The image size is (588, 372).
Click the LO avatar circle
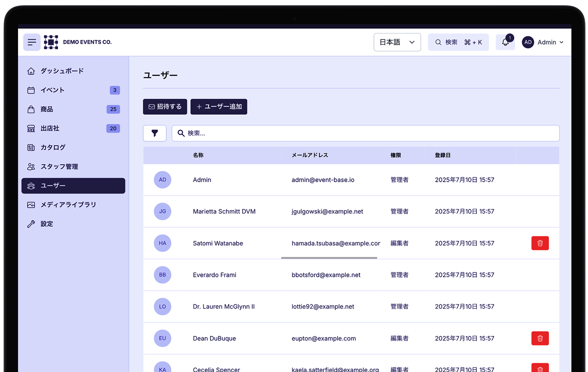(163, 307)
